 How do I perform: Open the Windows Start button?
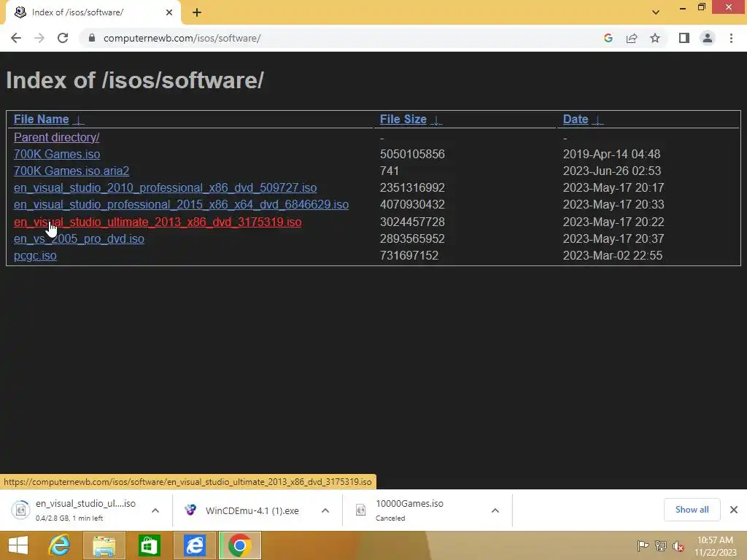pyautogui.click(x=18, y=545)
